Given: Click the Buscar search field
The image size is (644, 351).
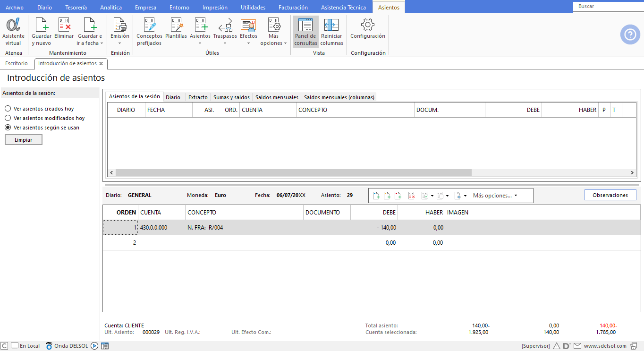Looking at the screenshot, I should pyautogui.click(x=608, y=7).
